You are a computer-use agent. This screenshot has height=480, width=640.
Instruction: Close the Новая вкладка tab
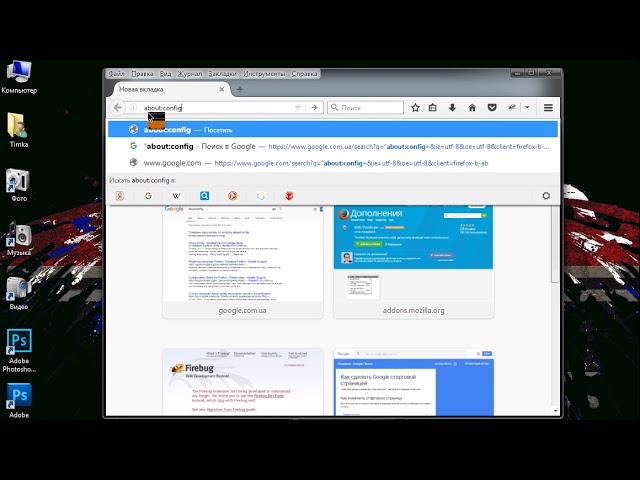click(222, 89)
